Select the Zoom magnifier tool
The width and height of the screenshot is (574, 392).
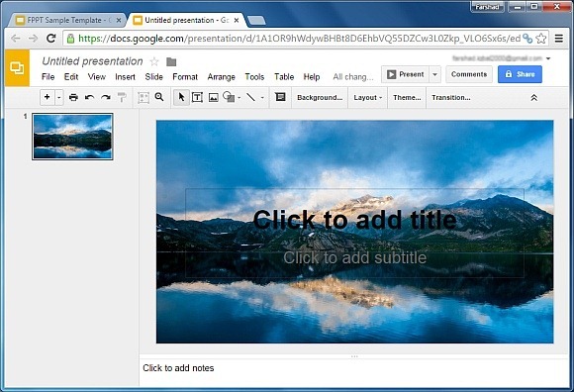(x=159, y=97)
